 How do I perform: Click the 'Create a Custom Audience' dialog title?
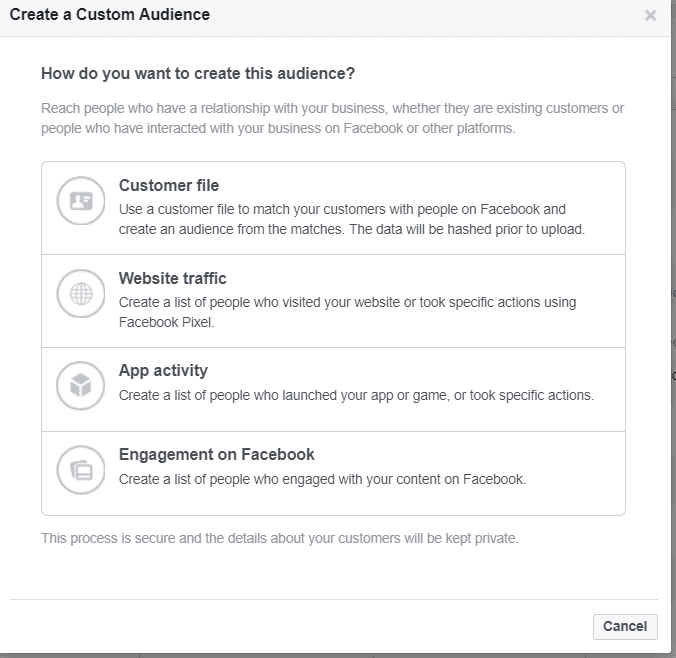pyautogui.click(x=109, y=15)
